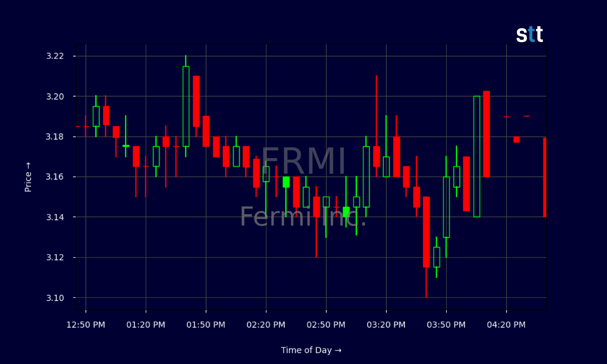This screenshot has height=364, width=607.
Task: Click the 02:20 PM time label
Action: (266, 325)
